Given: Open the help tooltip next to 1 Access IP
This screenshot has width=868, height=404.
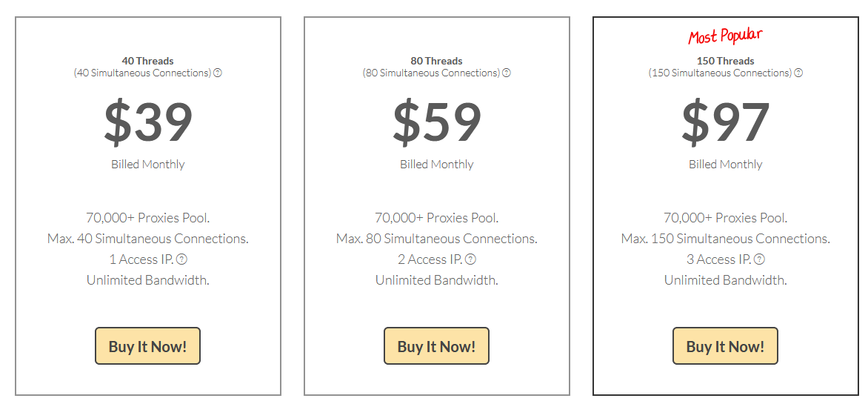Looking at the screenshot, I should [181, 259].
